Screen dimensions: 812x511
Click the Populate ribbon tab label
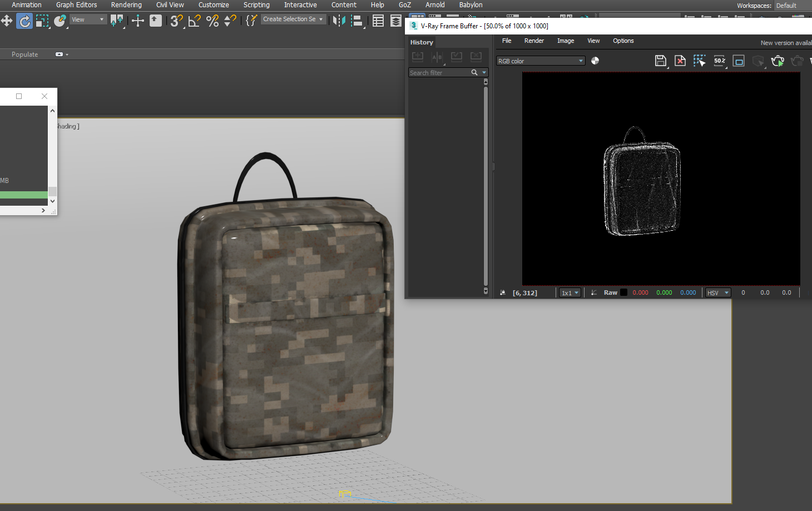point(25,54)
